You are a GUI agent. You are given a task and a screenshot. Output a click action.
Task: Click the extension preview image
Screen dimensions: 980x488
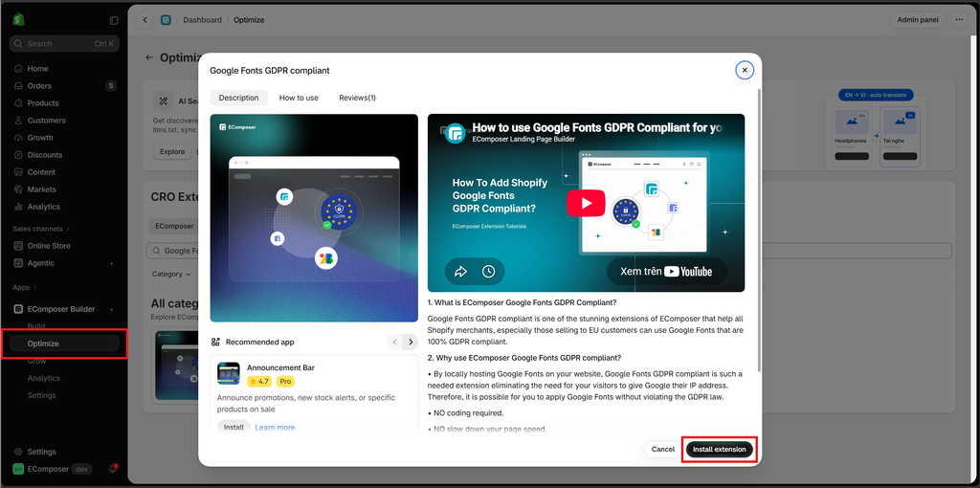coord(314,218)
